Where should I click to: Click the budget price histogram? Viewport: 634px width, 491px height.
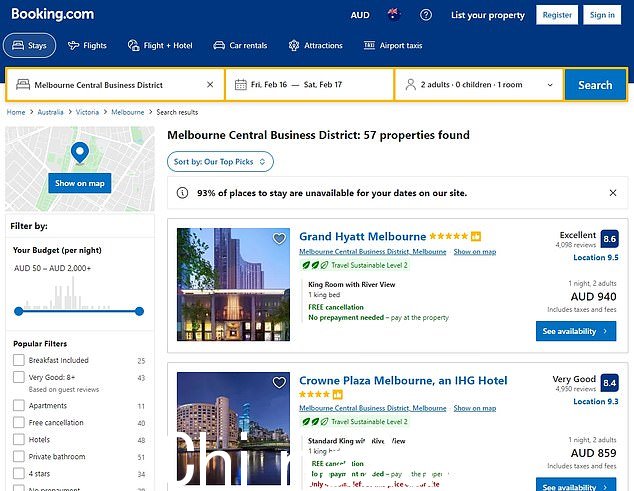pos(67,292)
